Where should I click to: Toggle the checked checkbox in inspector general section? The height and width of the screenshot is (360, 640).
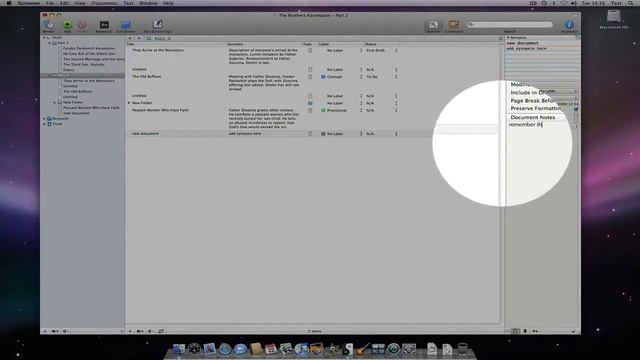576,109
